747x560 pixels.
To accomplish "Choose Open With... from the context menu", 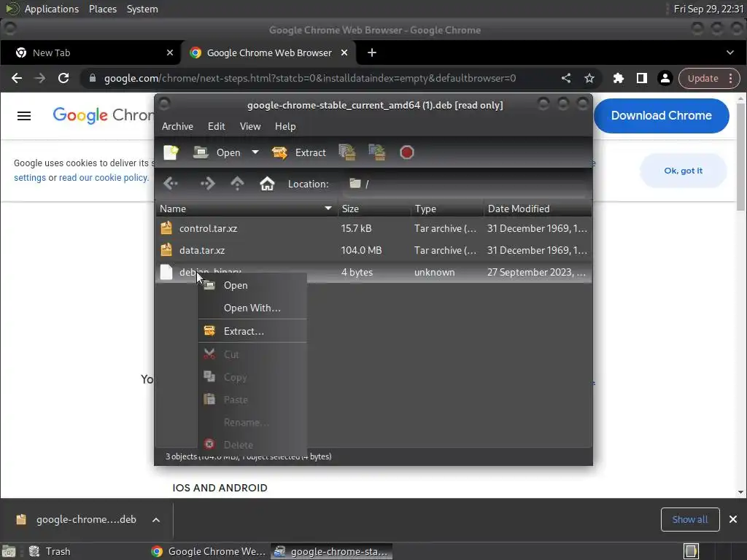I will (252, 308).
